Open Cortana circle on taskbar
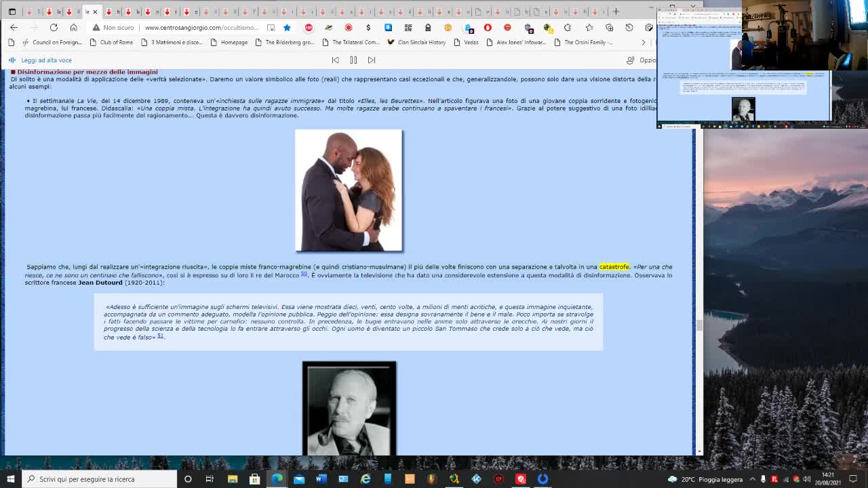Viewport: 868px width, 488px height. [188, 479]
